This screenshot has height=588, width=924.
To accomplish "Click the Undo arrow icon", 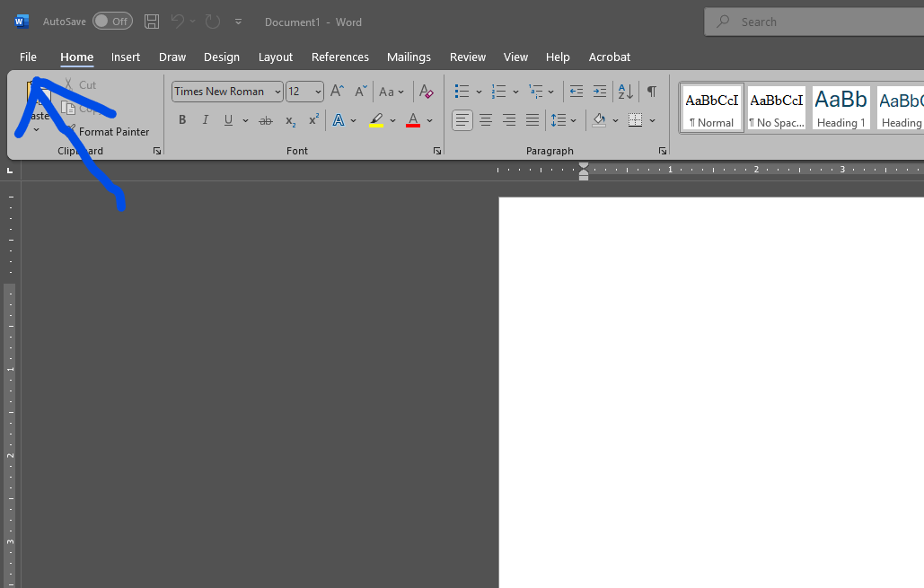I will coord(178,22).
